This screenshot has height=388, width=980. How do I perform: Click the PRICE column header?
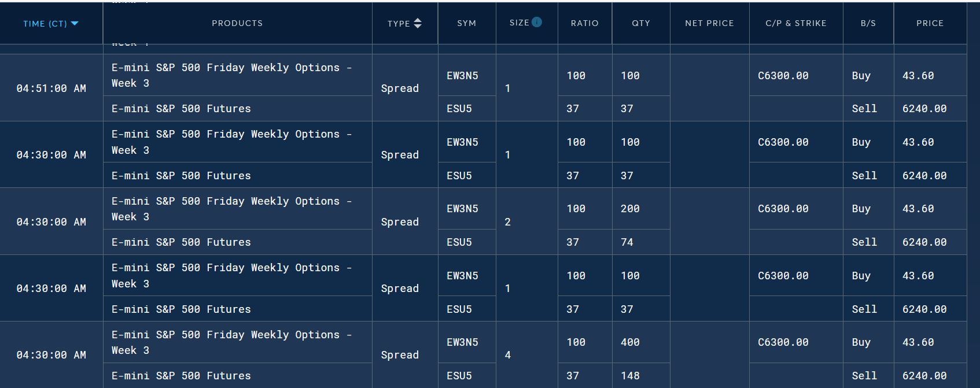pyautogui.click(x=930, y=23)
